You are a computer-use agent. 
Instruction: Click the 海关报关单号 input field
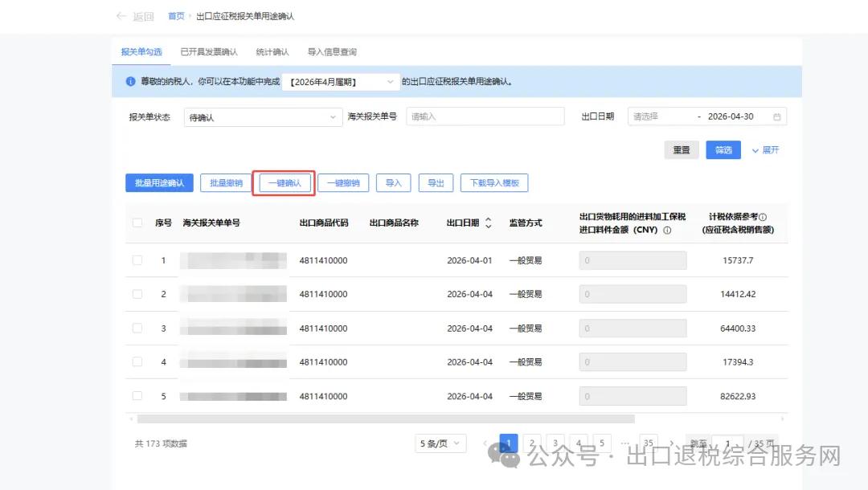pyautogui.click(x=485, y=116)
